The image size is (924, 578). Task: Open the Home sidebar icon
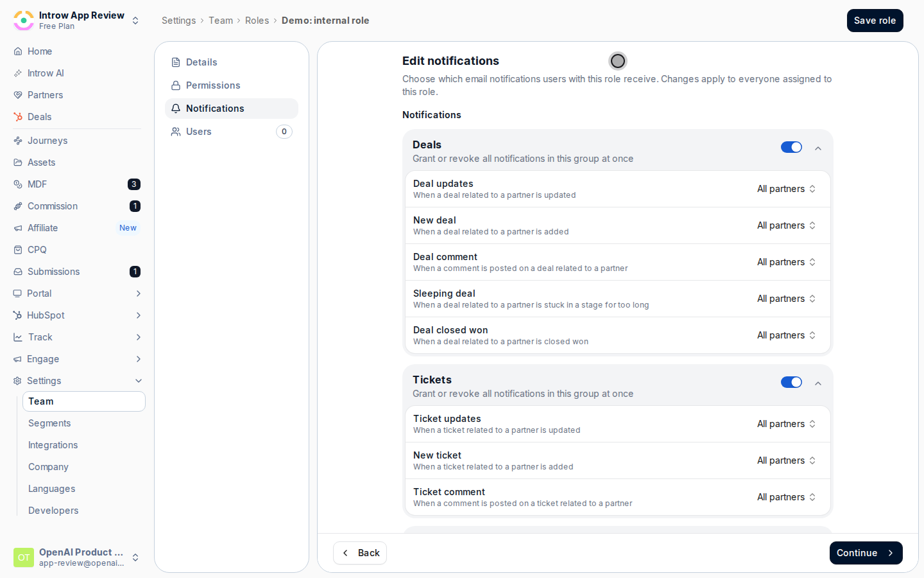18,51
